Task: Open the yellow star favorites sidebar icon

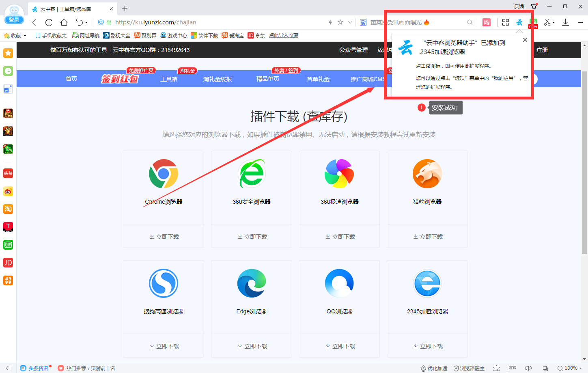Action: pyautogui.click(x=8, y=53)
